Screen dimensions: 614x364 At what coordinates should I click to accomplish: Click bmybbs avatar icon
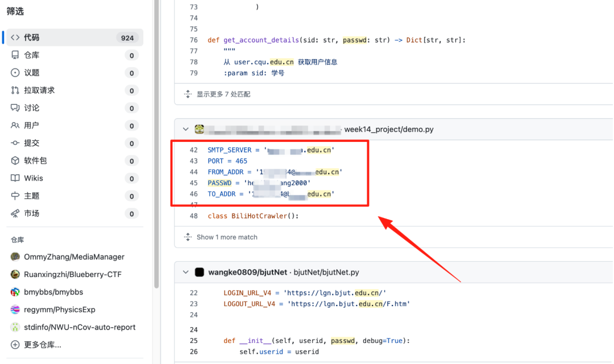[15, 292]
